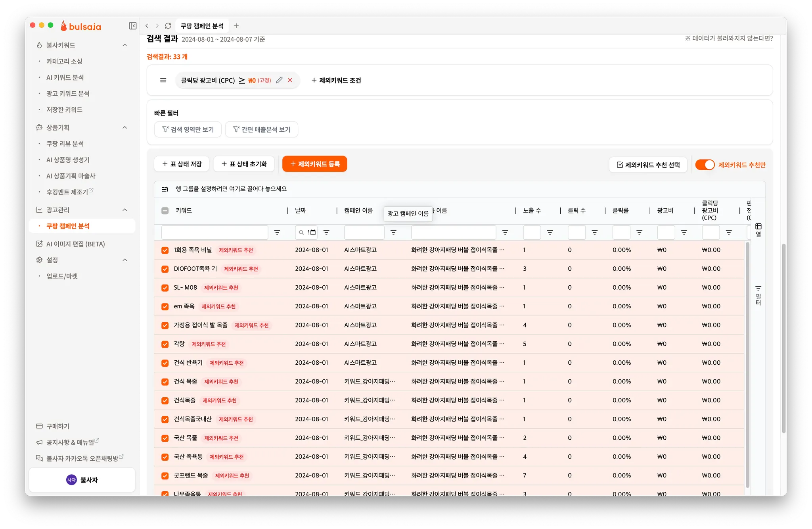The width and height of the screenshot is (812, 529).
Task: Open the filter list hamburger icon
Action: coord(163,80)
